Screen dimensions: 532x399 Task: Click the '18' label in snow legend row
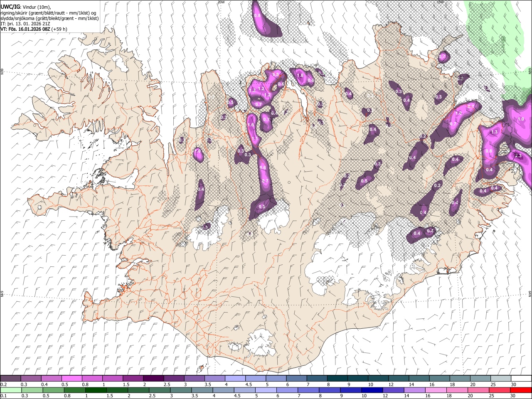(x=452, y=384)
